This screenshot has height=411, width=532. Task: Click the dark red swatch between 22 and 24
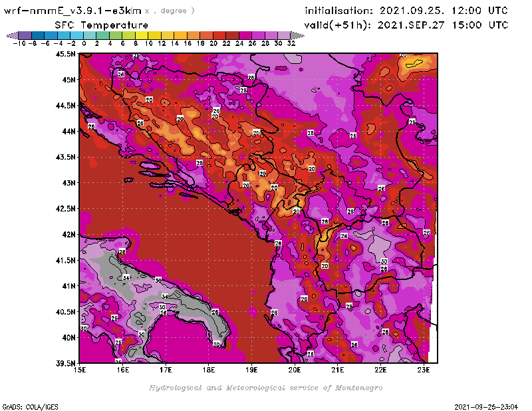tap(232, 36)
